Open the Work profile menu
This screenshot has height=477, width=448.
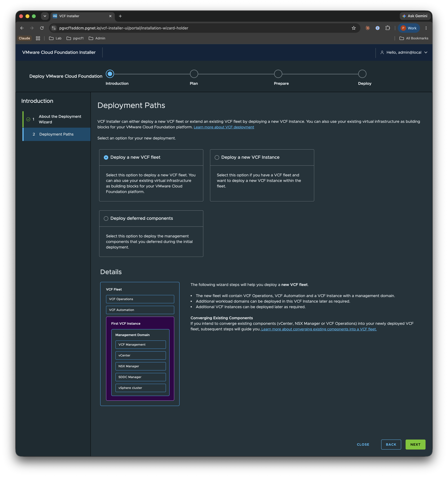pos(409,28)
